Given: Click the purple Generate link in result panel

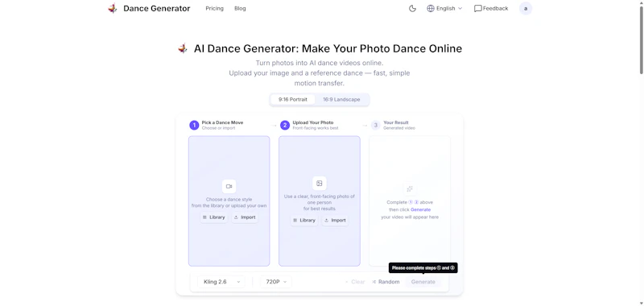Looking at the screenshot, I should pos(420,209).
